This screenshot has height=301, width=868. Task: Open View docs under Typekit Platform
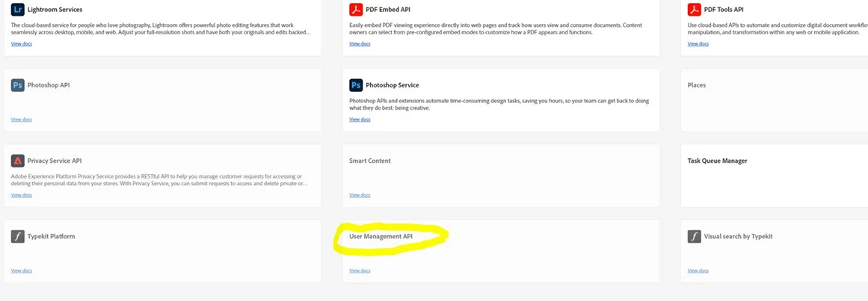pos(22,270)
